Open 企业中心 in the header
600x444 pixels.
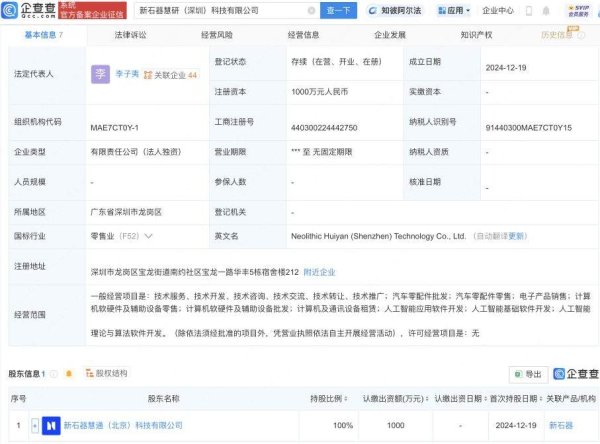pos(498,11)
